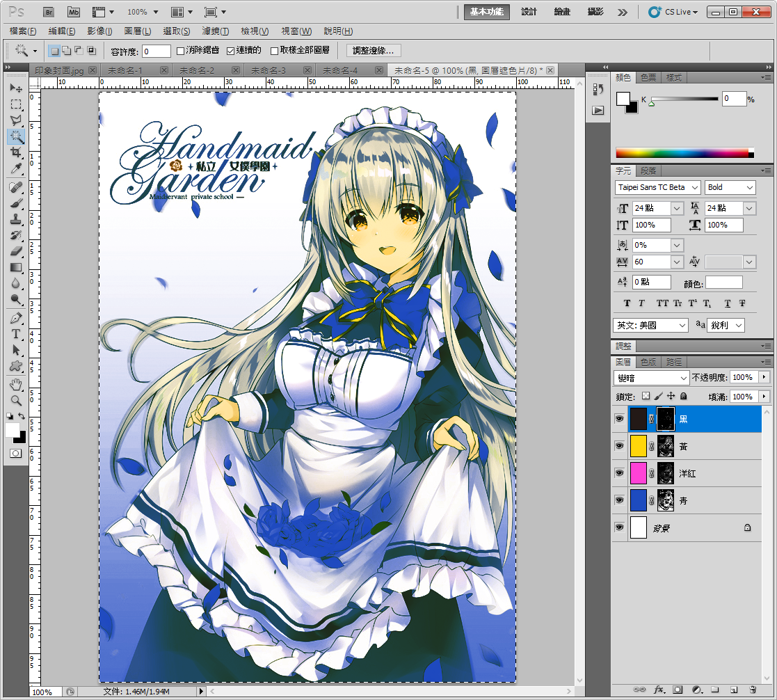Image resolution: width=777 pixels, height=700 pixels.
Task: Hide the 青 layer visibility eye
Action: coord(619,500)
